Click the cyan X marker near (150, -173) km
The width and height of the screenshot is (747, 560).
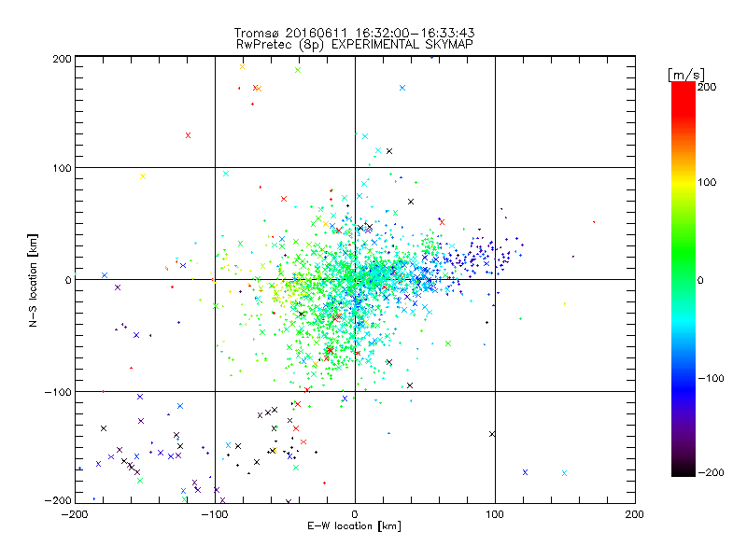(565, 473)
